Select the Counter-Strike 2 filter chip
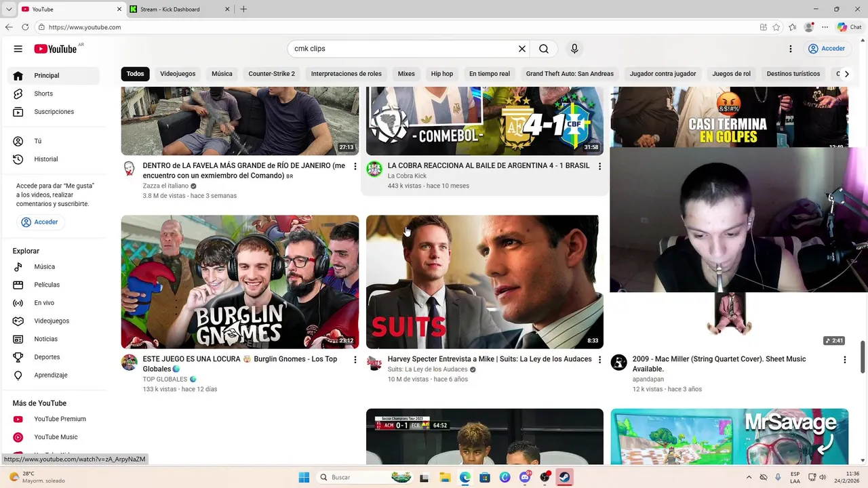Image resolution: width=868 pixels, height=488 pixels. (271, 74)
